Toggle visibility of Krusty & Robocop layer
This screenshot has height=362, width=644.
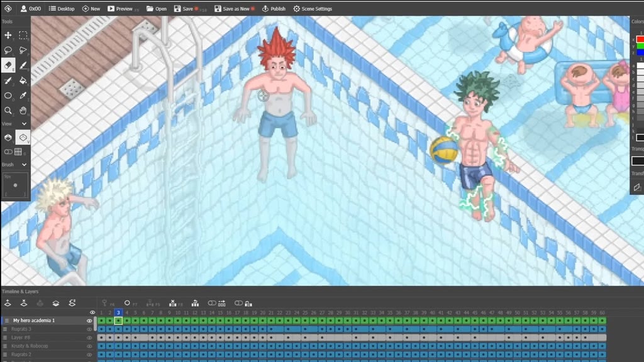89,346
